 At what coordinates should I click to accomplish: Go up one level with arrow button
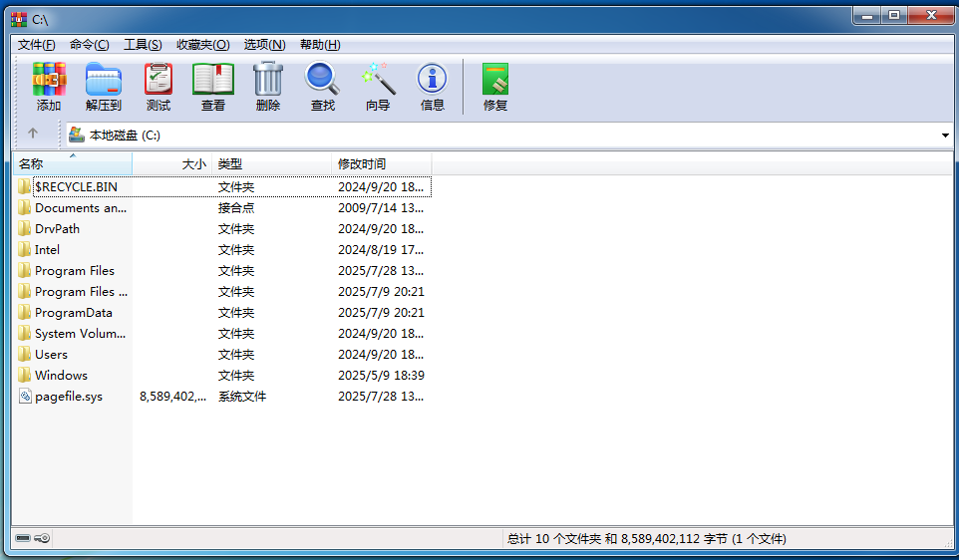tap(33, 134)
